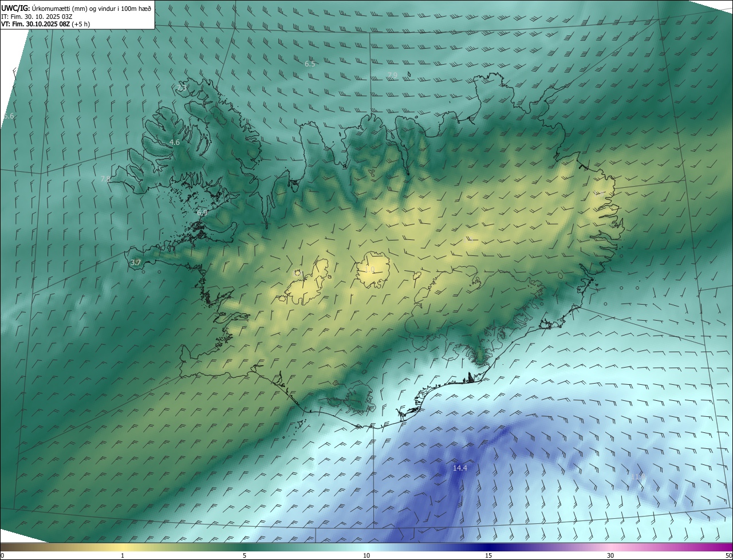
Task: Click the 1.0 value label on Hofsjökull glacier
Action: tap(370, 270)
